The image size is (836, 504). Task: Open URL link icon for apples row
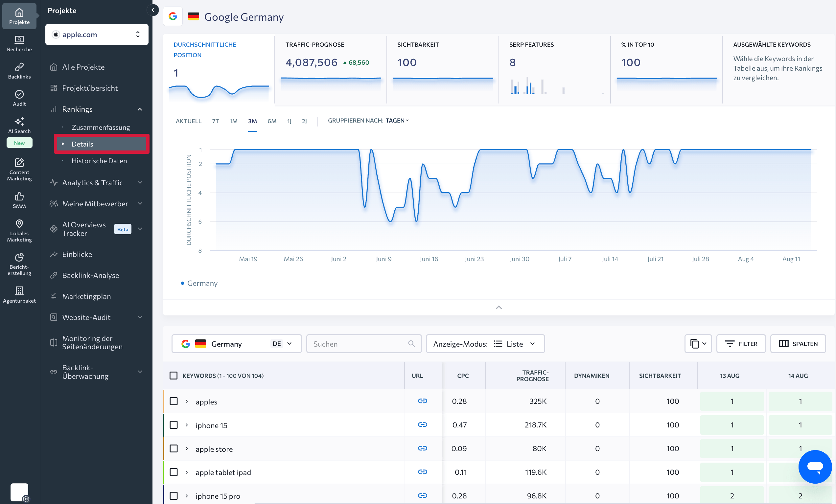(x=422, y=401)
